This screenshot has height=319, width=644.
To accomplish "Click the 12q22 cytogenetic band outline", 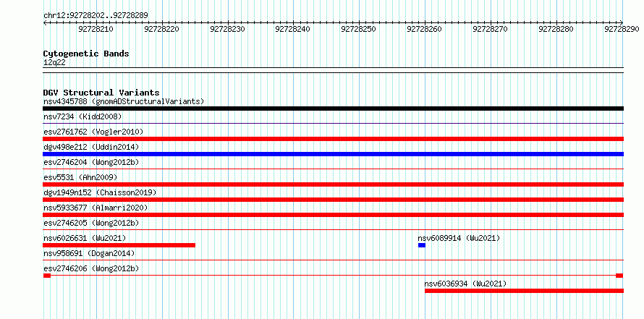I will [333, 70].
